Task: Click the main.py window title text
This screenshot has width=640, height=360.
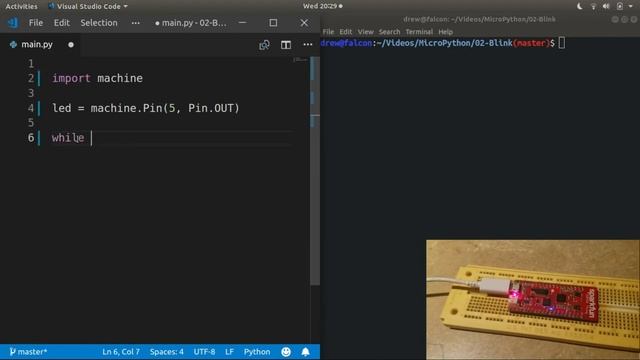Action: (x=191, y=23)
